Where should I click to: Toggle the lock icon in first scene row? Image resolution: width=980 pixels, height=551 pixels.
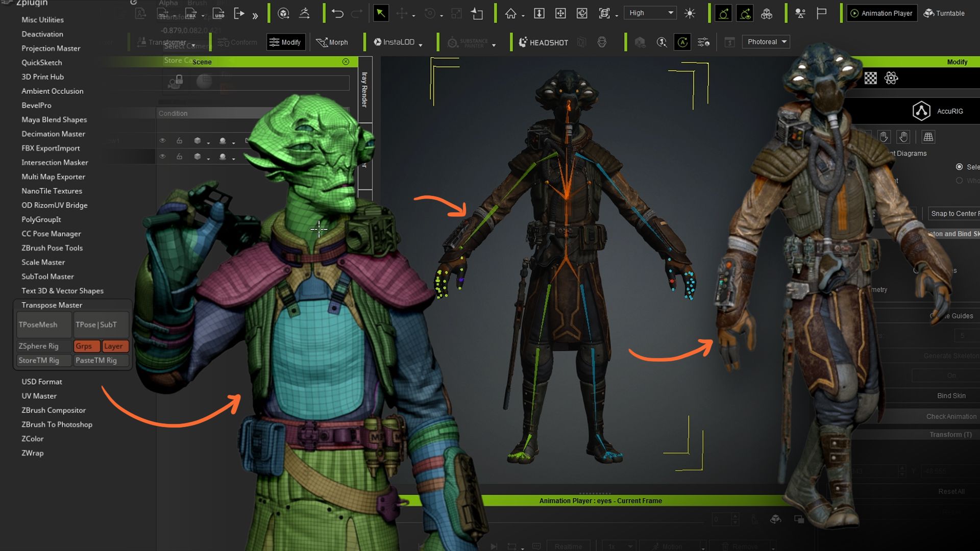[x=179, y=141]
